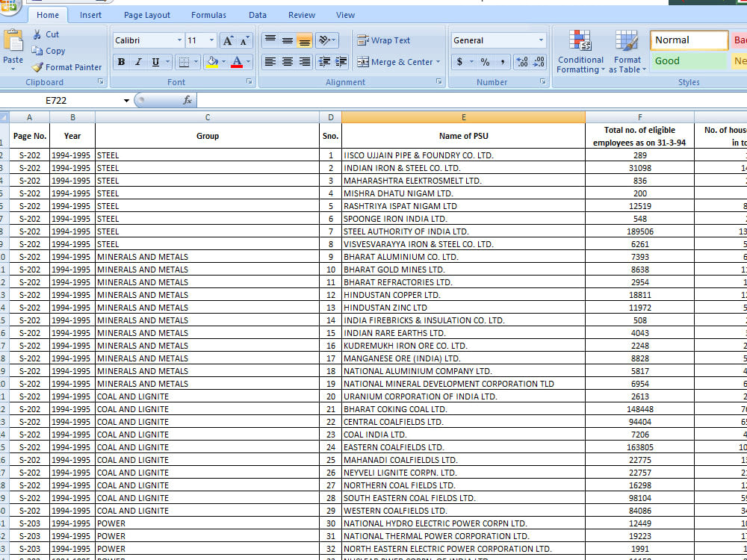Open Format as Table gallery
The image size is (747, 560).
(x=627, y=52)
